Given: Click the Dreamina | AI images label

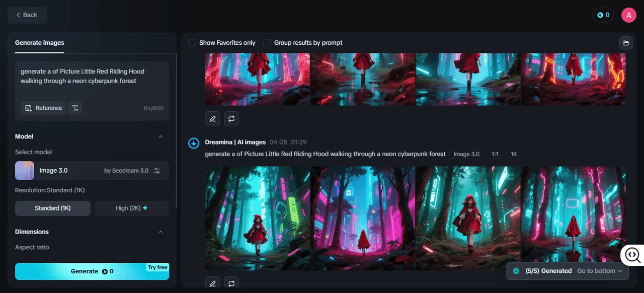Looking at the screenshot, I should [x=235, y=142].
